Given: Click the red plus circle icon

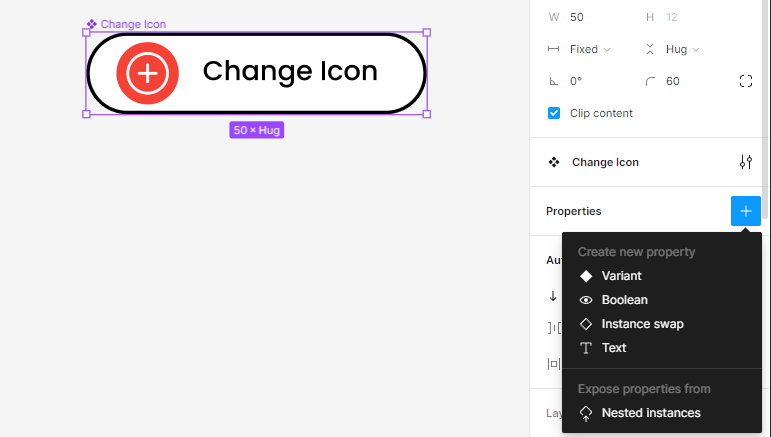Looking at the screenshot, I should click(147, 72).
